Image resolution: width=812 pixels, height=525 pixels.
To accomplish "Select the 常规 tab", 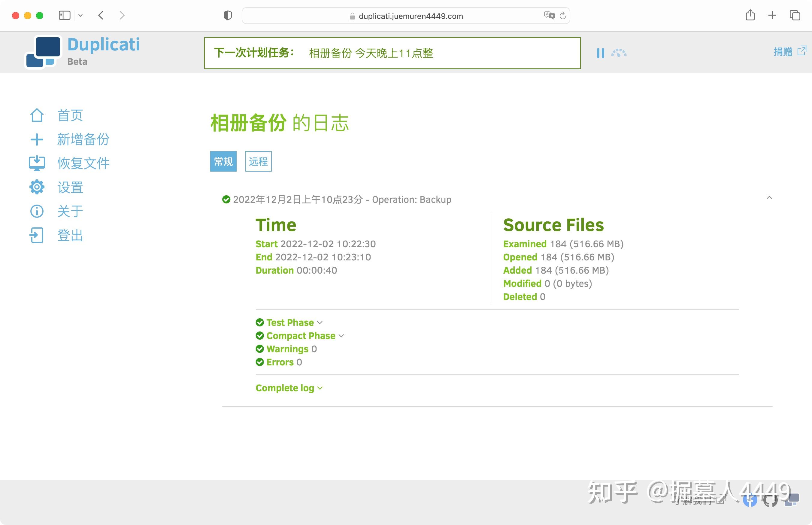I will (223, 161).
